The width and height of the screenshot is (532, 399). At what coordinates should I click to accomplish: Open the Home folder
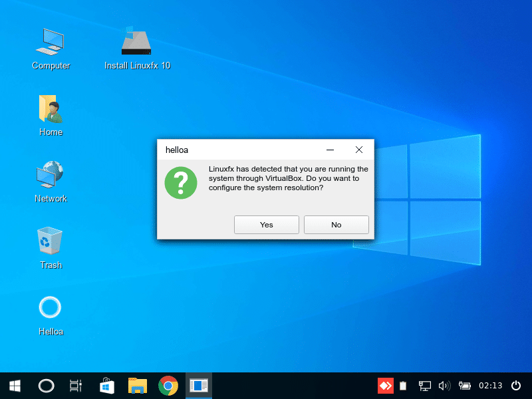51,113
